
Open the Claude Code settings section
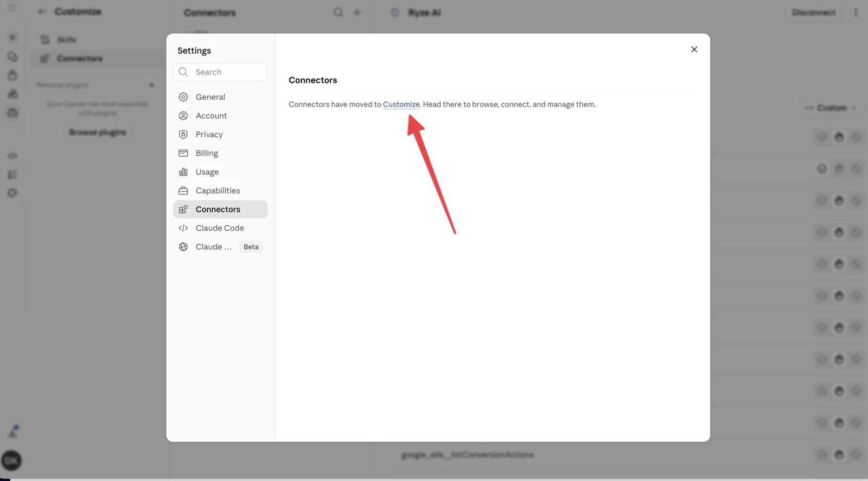(x=220, y=228)
